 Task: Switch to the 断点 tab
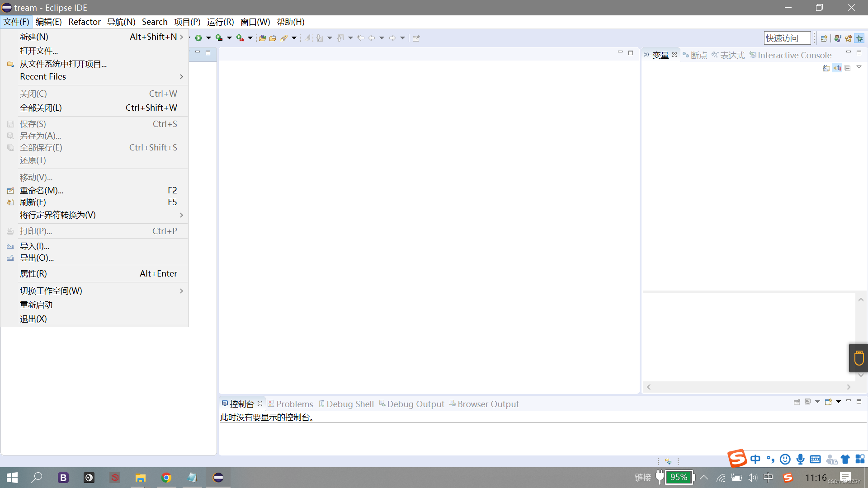pyautogui.click(x=695, y=55)
